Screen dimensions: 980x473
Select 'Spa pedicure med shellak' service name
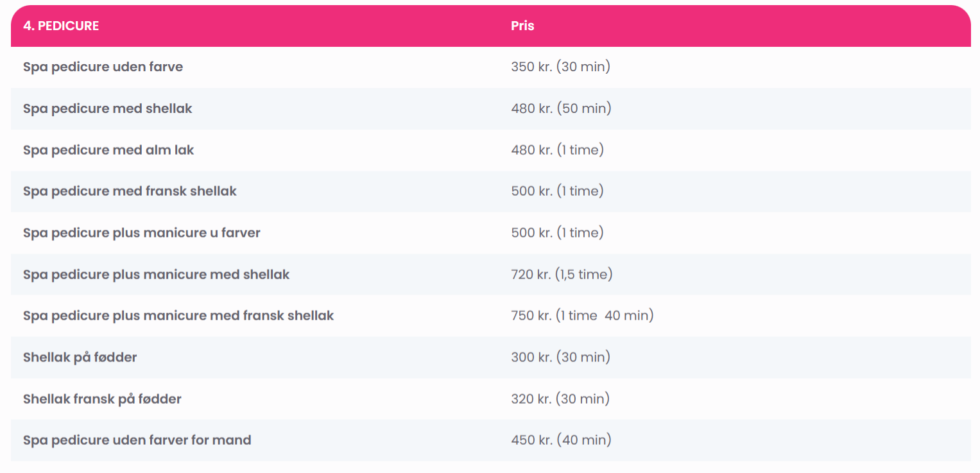tap(108, 108)
